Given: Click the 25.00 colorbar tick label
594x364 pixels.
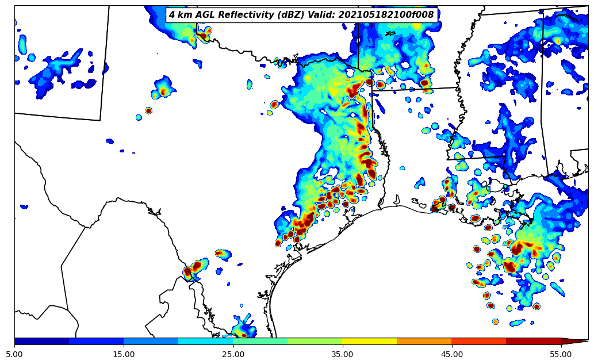Looking at the screenshot, I should (x=233, y=354).
